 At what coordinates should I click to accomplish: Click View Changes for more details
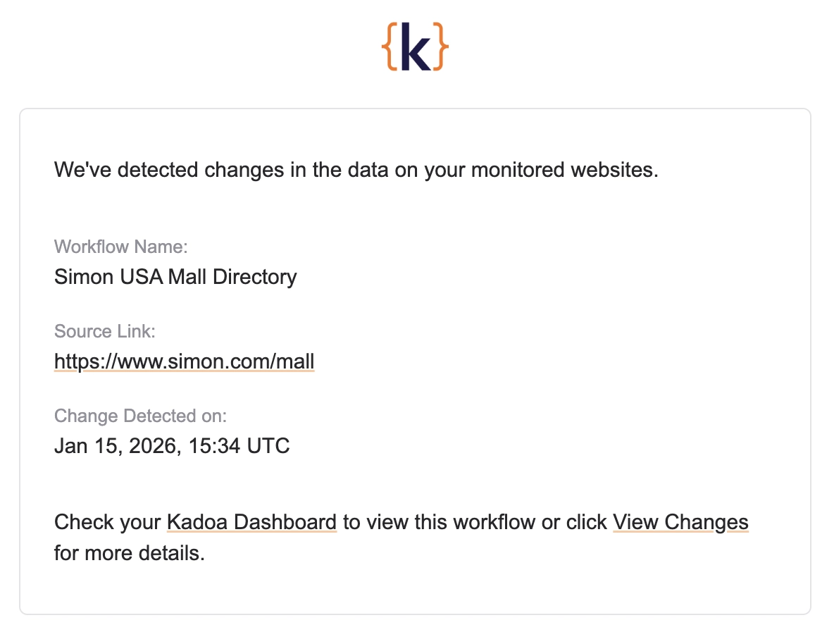(680, 522)
